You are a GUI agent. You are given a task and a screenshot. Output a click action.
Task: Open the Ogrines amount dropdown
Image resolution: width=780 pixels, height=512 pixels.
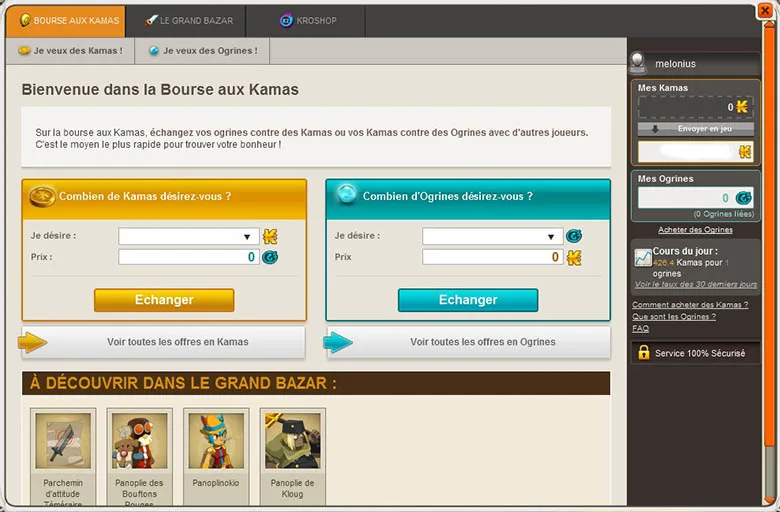(492, 236)
